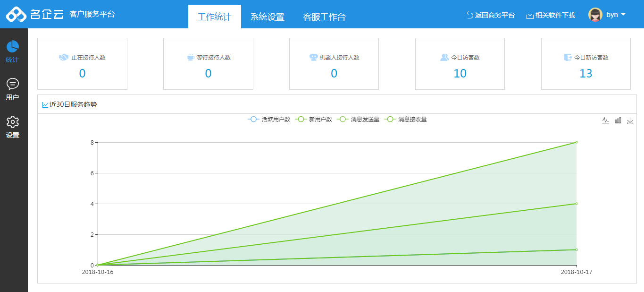This screenshot has width=644, height=292.
Task: Download chart as image icon
Action: tap(630, 121)
